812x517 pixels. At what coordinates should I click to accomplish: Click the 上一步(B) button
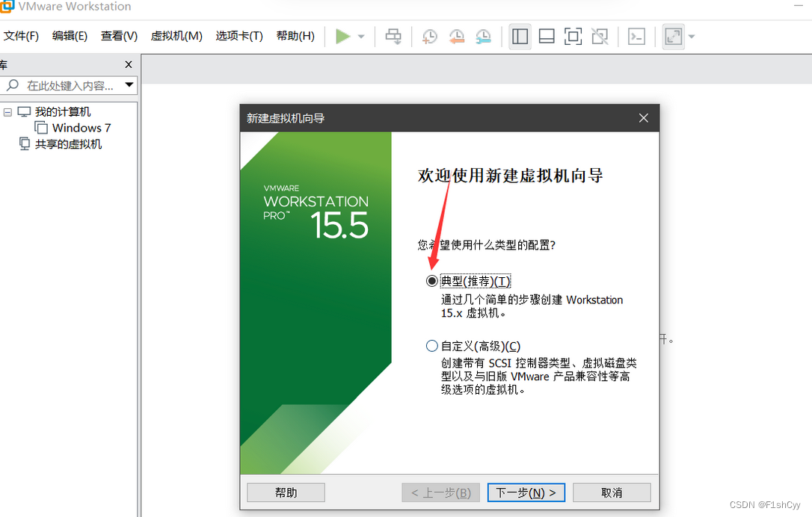click(x=440, y=492)
